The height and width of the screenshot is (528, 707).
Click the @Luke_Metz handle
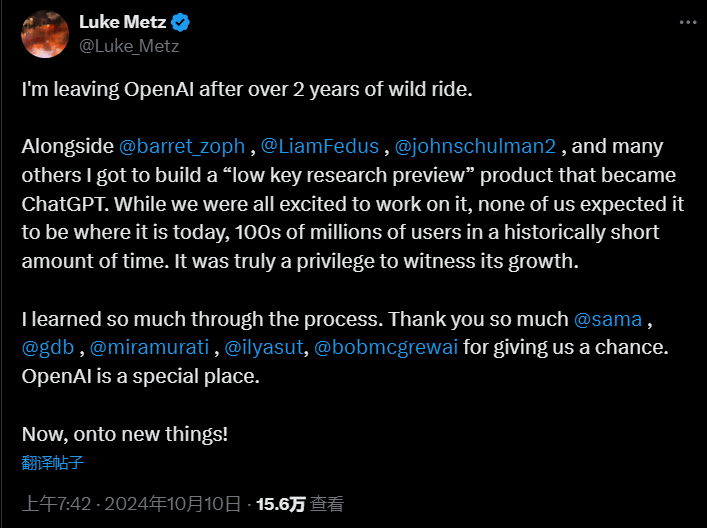(x=129, y=46)
